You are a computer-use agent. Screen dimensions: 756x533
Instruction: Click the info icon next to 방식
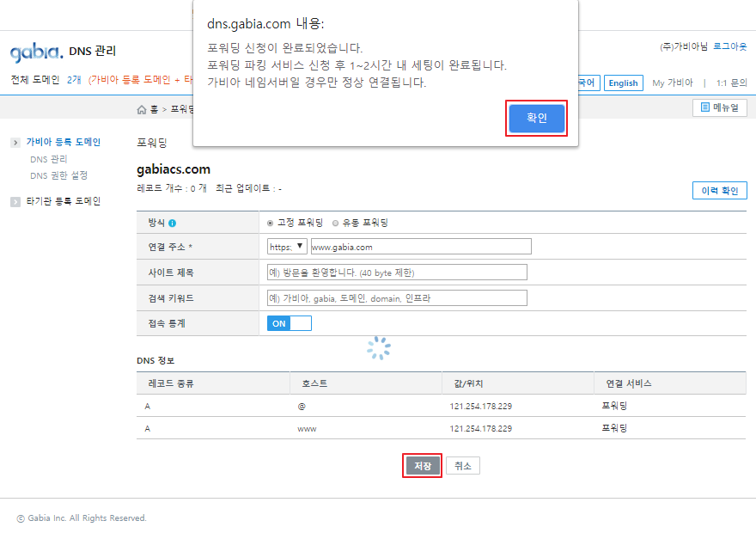(x=172, y=223)
